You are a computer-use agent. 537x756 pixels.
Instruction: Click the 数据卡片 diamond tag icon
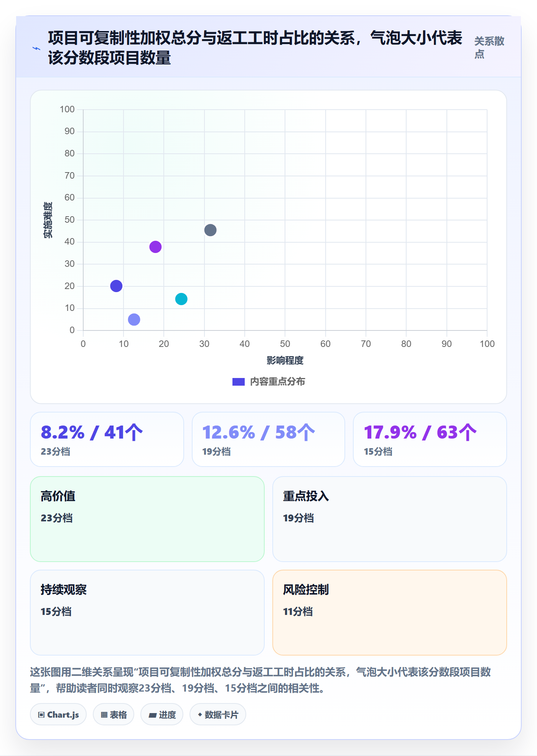[x=200, y=715]
